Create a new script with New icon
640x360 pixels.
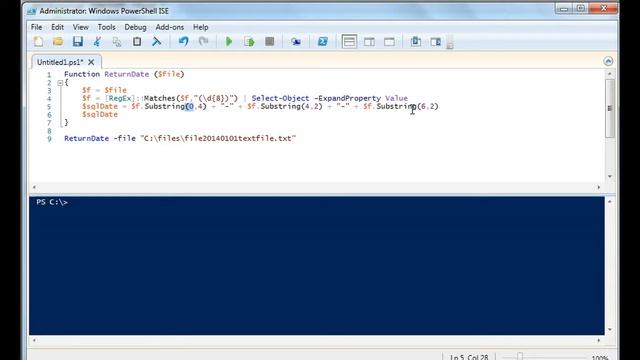[38, 41]
